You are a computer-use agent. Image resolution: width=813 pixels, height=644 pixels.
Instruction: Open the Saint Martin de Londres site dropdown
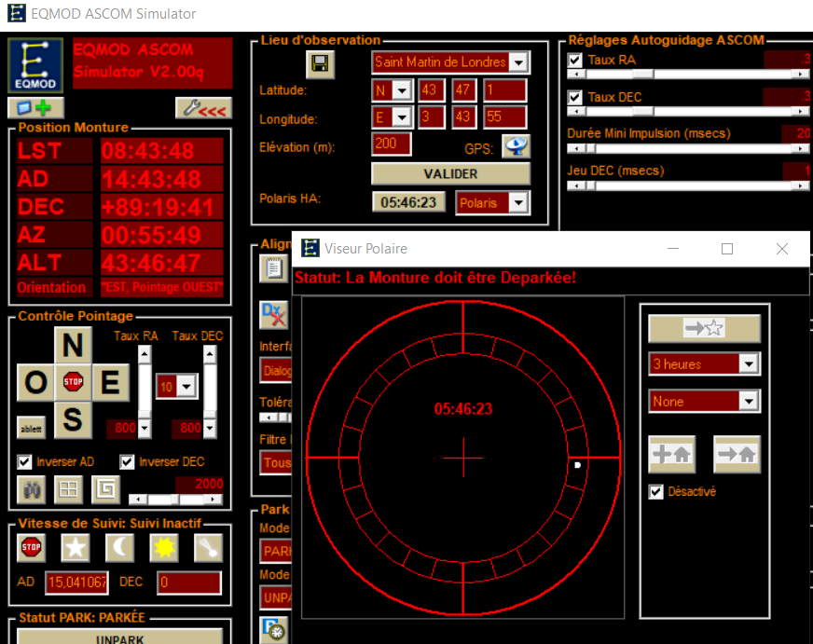[x=518, y=62]
